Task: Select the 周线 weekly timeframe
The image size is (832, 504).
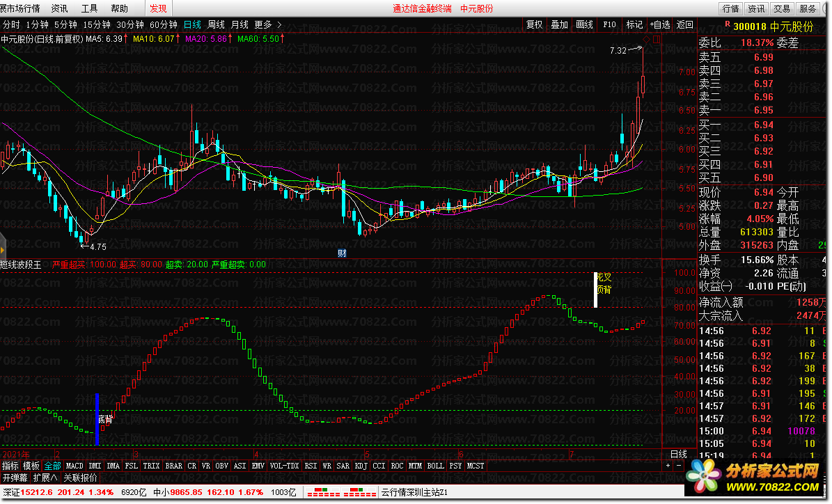Action: pos(216,24)
